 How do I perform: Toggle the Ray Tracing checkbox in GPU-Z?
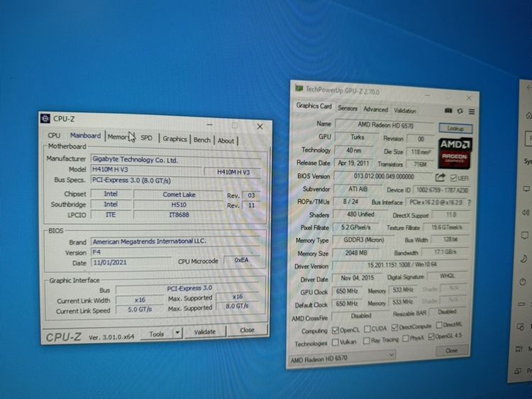coord(367,340)
